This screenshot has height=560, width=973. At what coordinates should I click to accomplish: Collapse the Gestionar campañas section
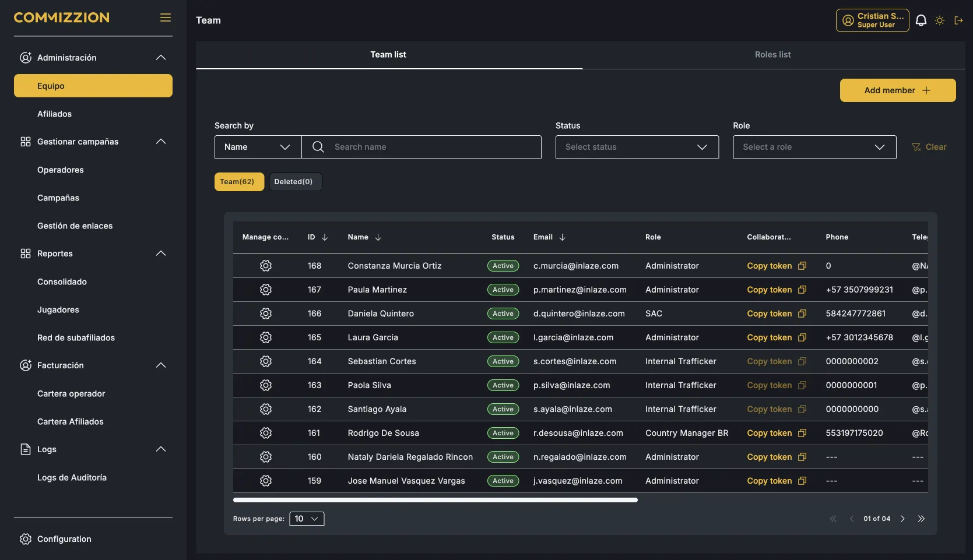161,142
